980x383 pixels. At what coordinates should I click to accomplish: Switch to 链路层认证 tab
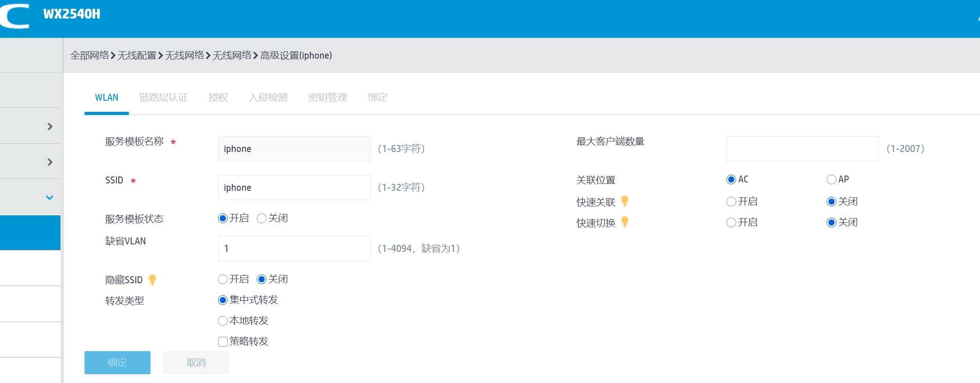pyautogui.click(x=163, y=97)
